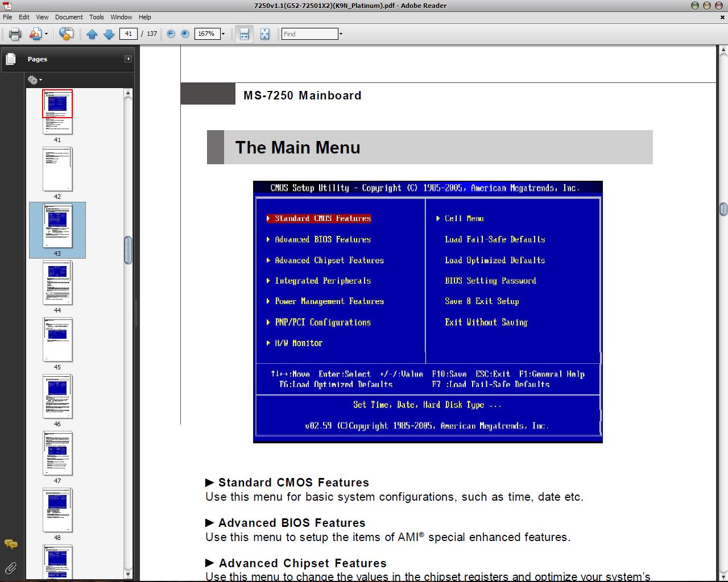Screen dimensions: 728x582
Task: Go to next page with down arrow
Action: 109,34
